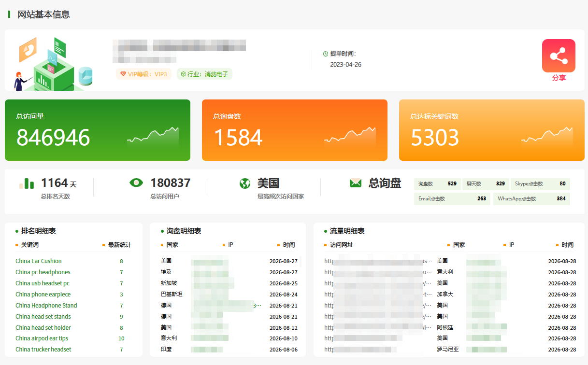Screen dimensions: 588x365
Task: Open the China Headphone Stand keyword
Action: coord(46,306)
